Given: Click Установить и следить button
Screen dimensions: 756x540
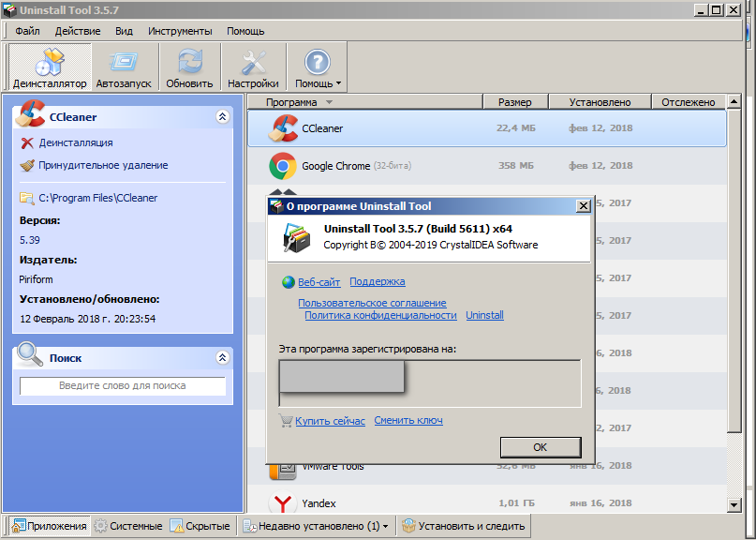Looking at the screenshot, I should (464, 526).
